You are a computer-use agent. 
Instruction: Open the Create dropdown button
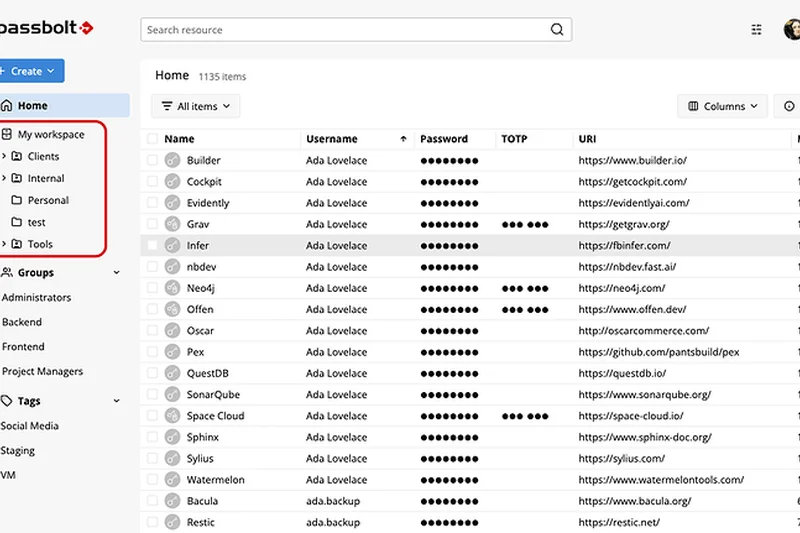coord(32,71)
